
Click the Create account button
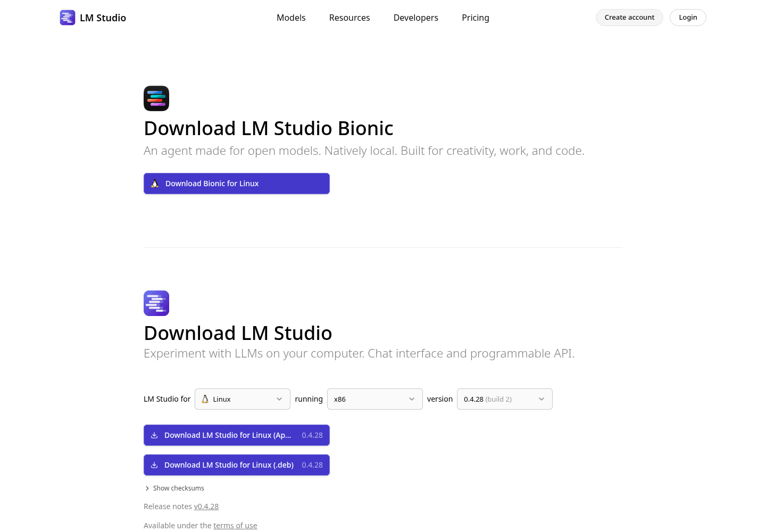[x=629, y=18]
